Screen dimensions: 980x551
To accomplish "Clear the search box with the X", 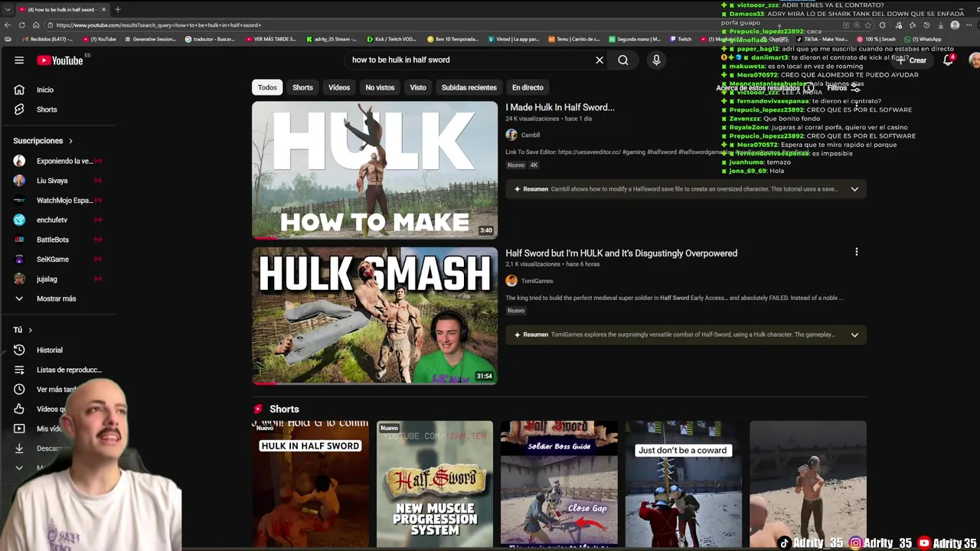I will tap(599, 60).
